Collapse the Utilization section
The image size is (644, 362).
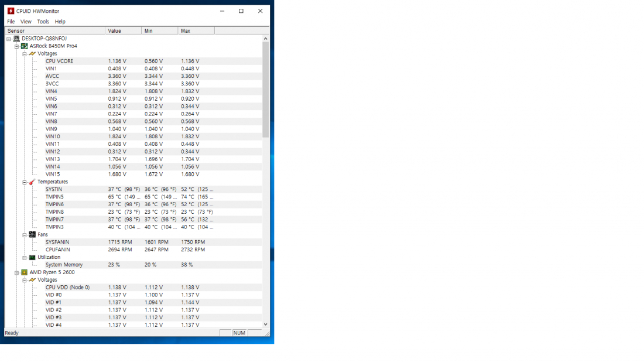click(x=24, y=258)
